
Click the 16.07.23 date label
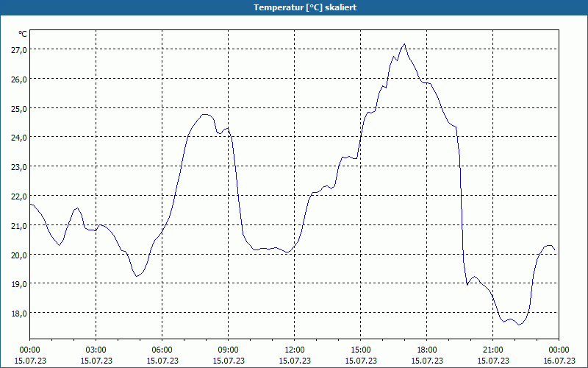[x=559, y=361]
